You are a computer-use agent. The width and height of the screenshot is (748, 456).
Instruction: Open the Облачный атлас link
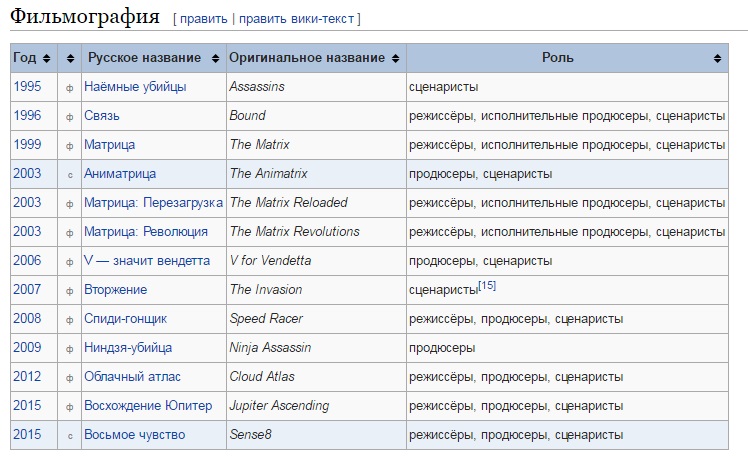132,377
